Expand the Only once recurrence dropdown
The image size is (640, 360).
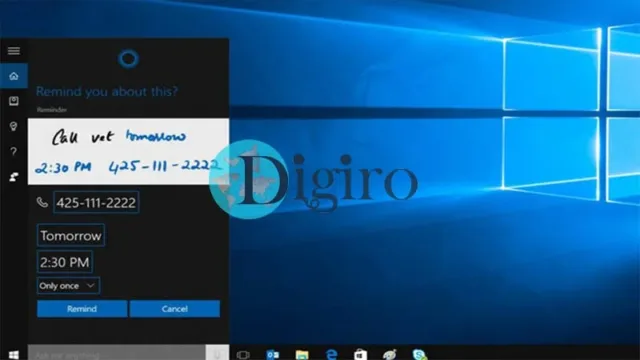coord(68,286)
